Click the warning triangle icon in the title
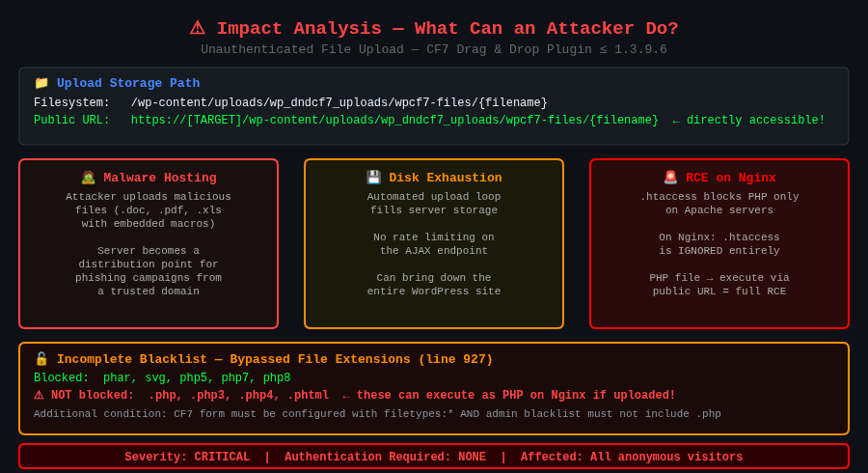 click(198, 28)
